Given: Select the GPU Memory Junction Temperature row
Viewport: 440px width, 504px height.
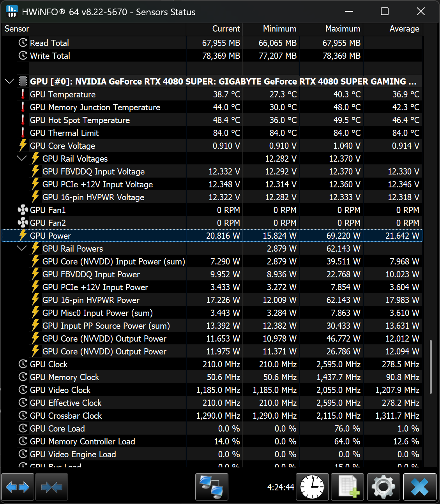Looking at the screenshot, I should (x=212, y=107).
